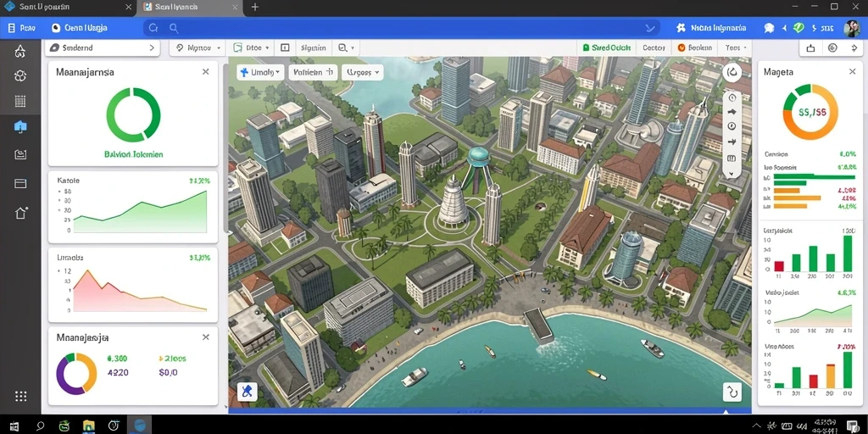The height and width of the screenshot is (434, 868).
Task: Click the search field in the blue header
Action: [x=402, y=28]
